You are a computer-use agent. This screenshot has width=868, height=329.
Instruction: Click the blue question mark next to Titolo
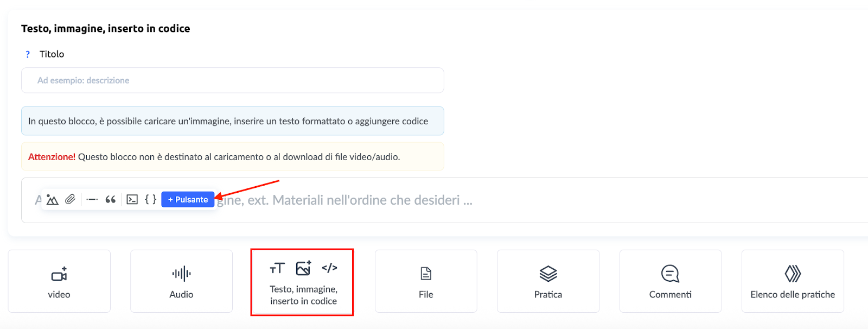click(28, 54)
